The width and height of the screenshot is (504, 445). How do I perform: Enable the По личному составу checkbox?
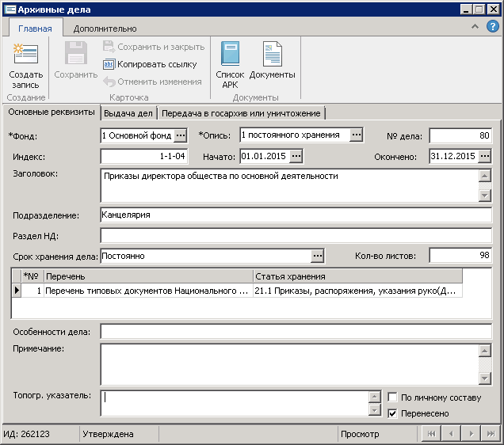[x=392, y=397]
